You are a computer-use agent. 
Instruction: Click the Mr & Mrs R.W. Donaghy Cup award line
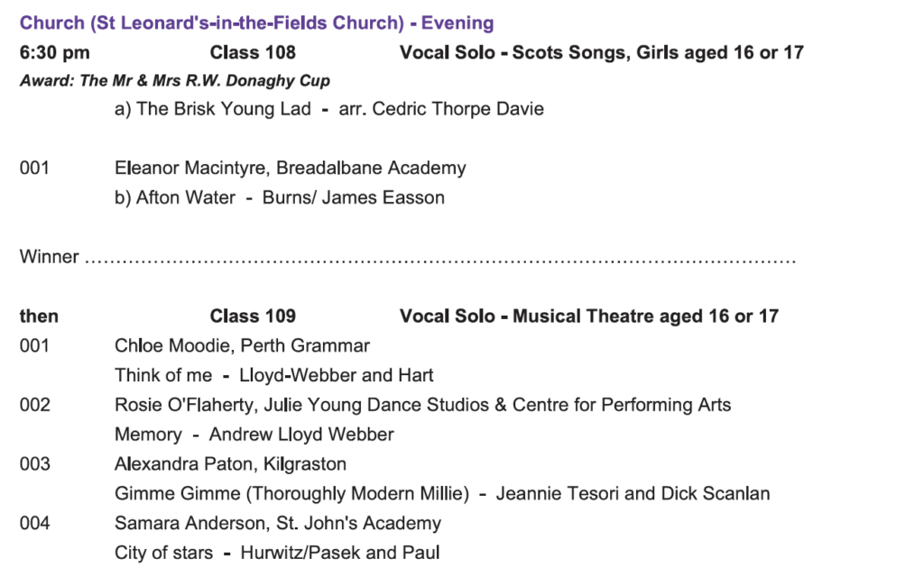click(x=175, y=80)
